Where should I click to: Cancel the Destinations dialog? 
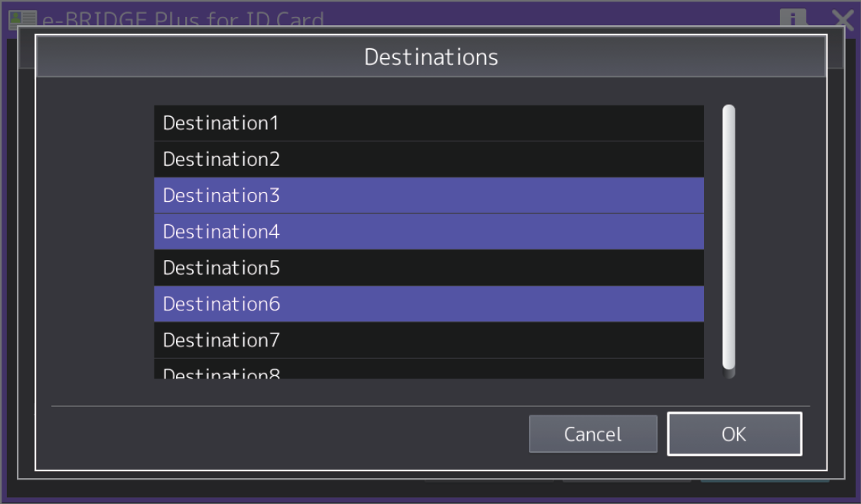click(x=593, y=434)
